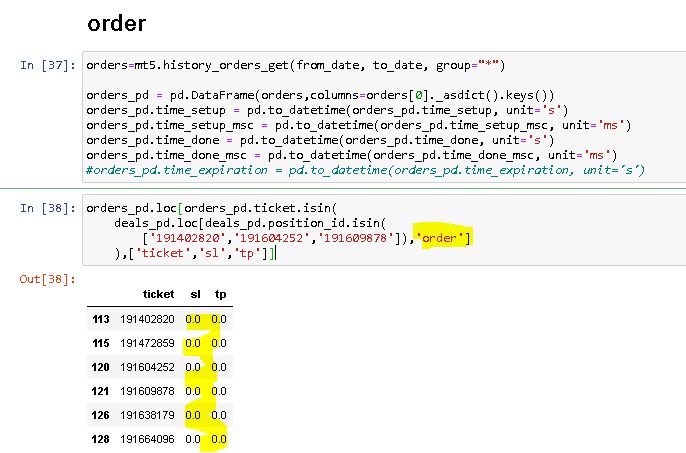
Task: Click the highlighted 'order' string
Action: pos(439,238)
